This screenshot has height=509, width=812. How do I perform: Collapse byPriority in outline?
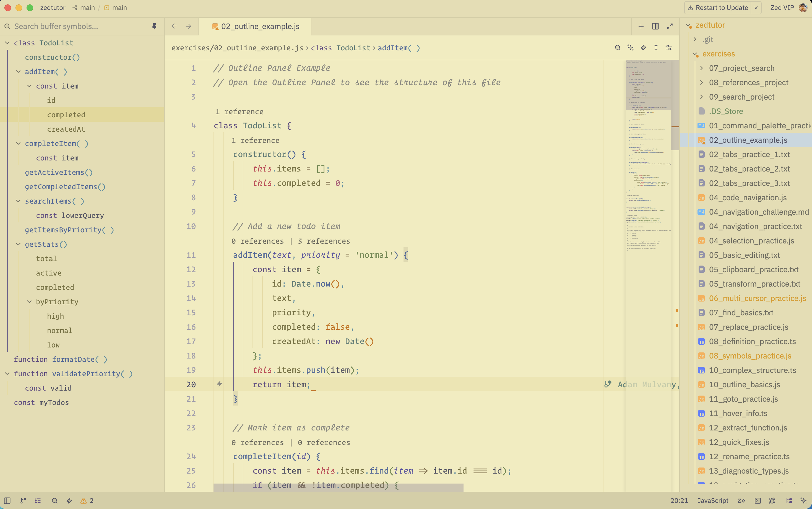point(29,302)
